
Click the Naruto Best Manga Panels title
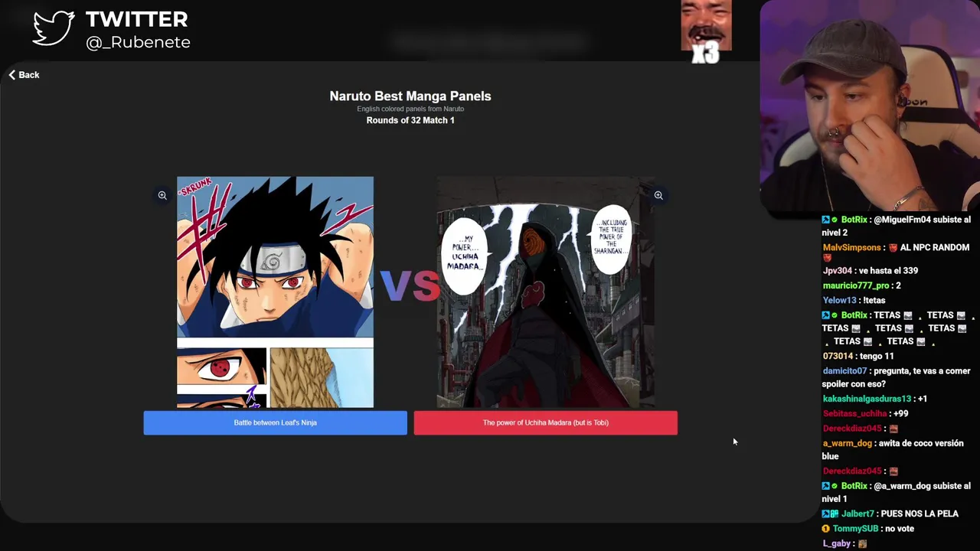pos(410,96)
